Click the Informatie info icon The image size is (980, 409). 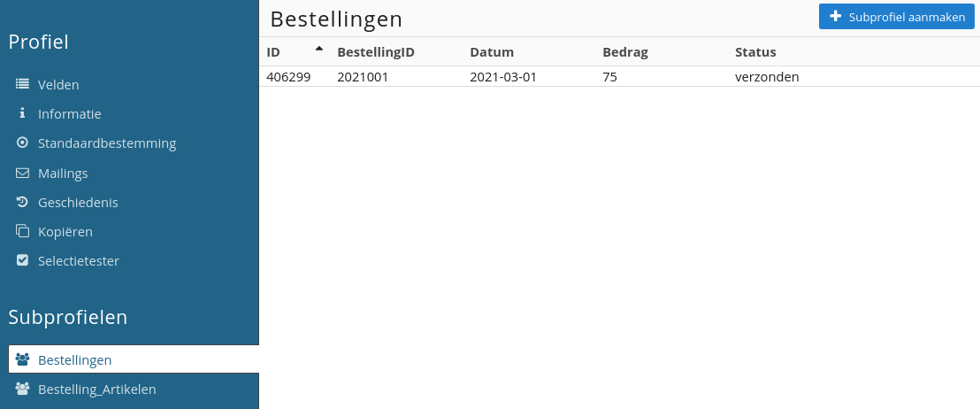coord(22,113)
